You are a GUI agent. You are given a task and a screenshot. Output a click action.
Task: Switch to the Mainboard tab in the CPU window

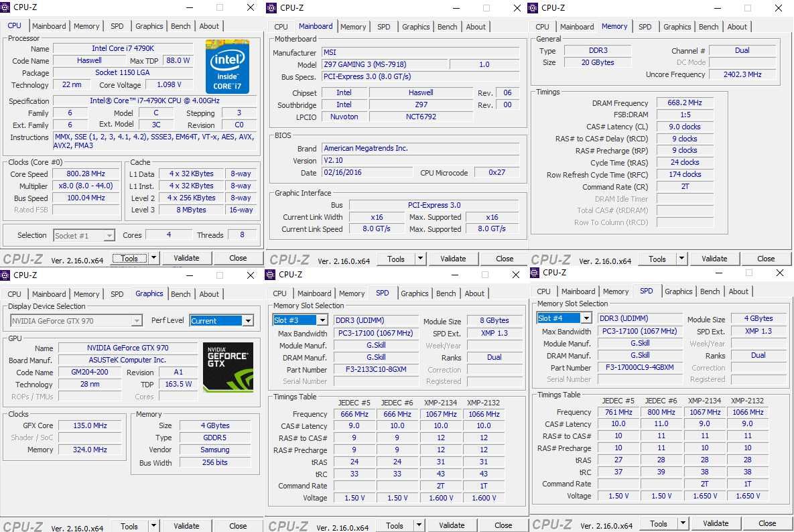tap(49, 26)
